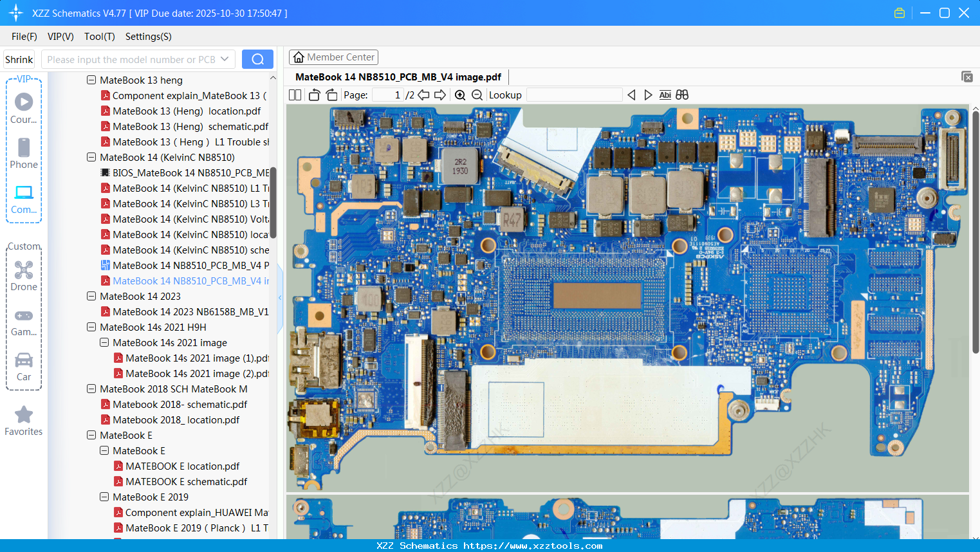Click the document viewer vertical scrollbar
This screenshot has width=980, height=552.
(x=975, y=233)
